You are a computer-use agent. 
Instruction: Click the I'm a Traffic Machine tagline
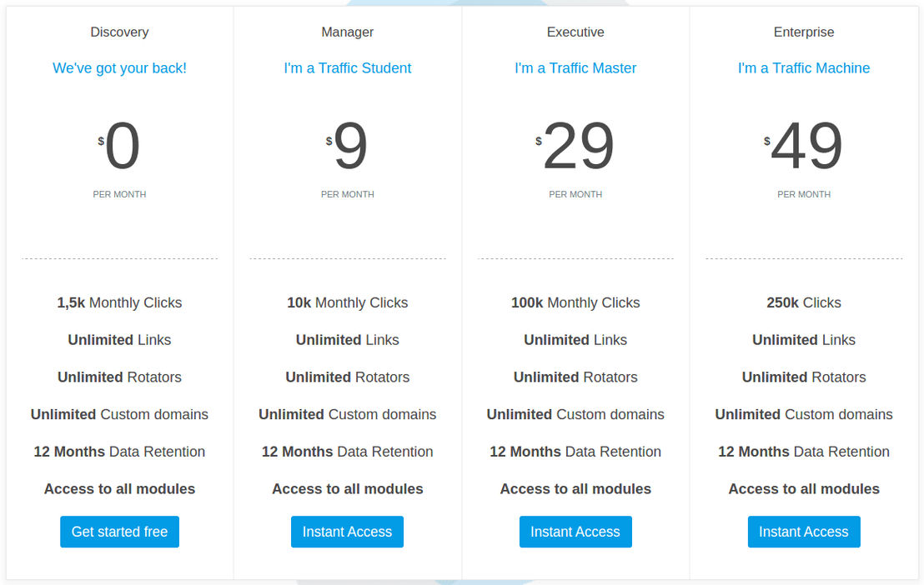[x=804, y=67]
